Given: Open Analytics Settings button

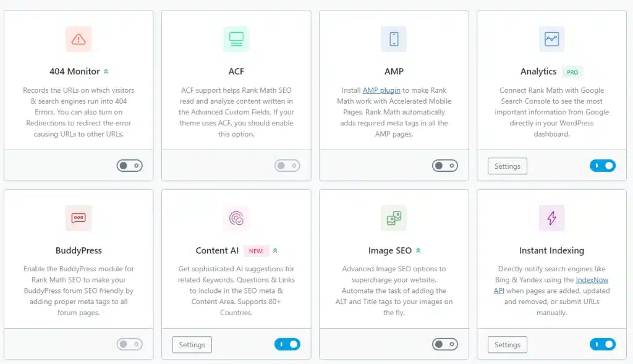Looking at the screenshot, I should (x=508, y=166).
